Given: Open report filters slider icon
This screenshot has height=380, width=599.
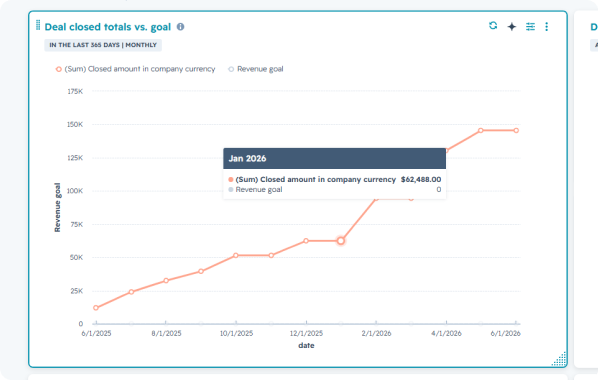Looking at the screenshot, I should 530,26.
